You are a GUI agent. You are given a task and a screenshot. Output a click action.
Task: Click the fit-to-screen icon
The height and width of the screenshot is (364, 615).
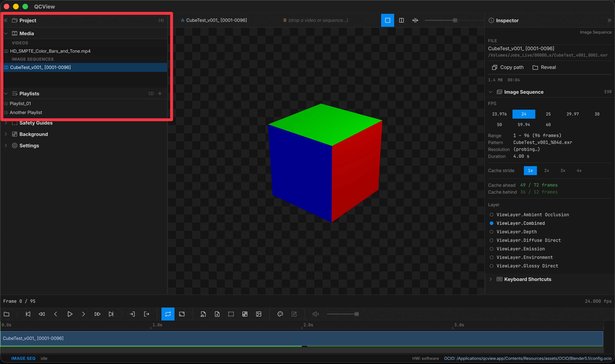point(182,314)
